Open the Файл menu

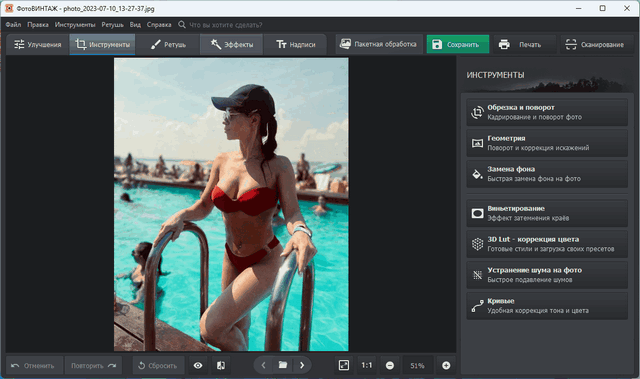(13, 25)
